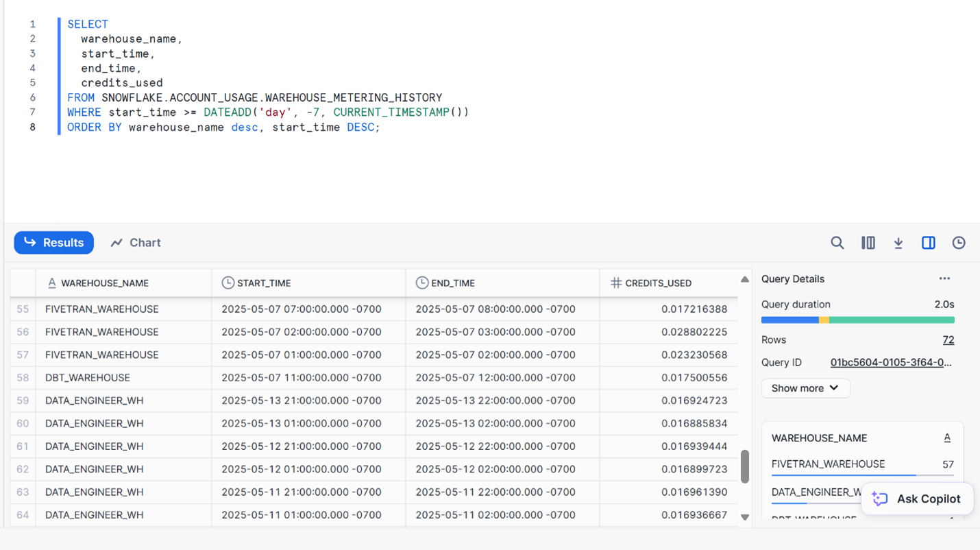Click the END_TIME column header
The height and width of the screenshot is (550, 980).
point(452,283)
